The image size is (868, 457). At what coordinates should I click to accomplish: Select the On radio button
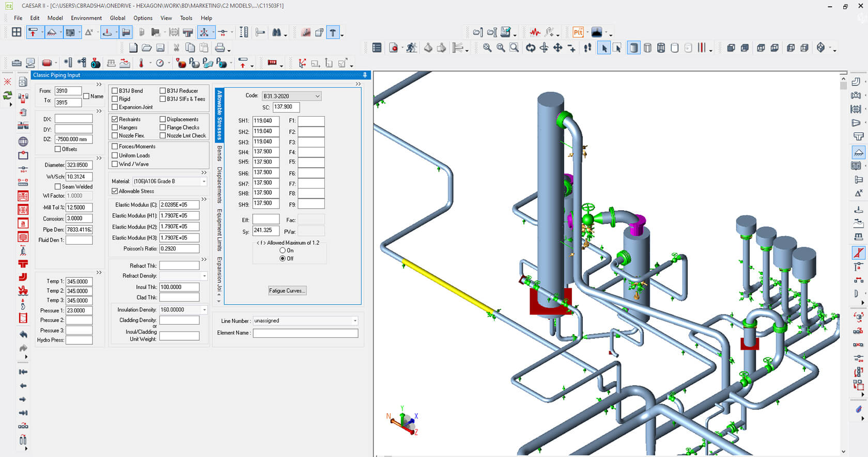[283, 250]
